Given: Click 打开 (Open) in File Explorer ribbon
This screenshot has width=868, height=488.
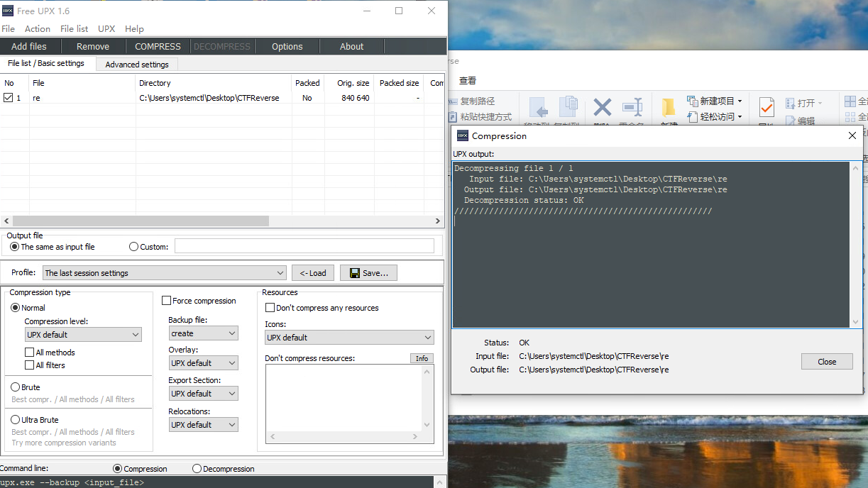Looking at the screenshot, I should pos(803,103).
